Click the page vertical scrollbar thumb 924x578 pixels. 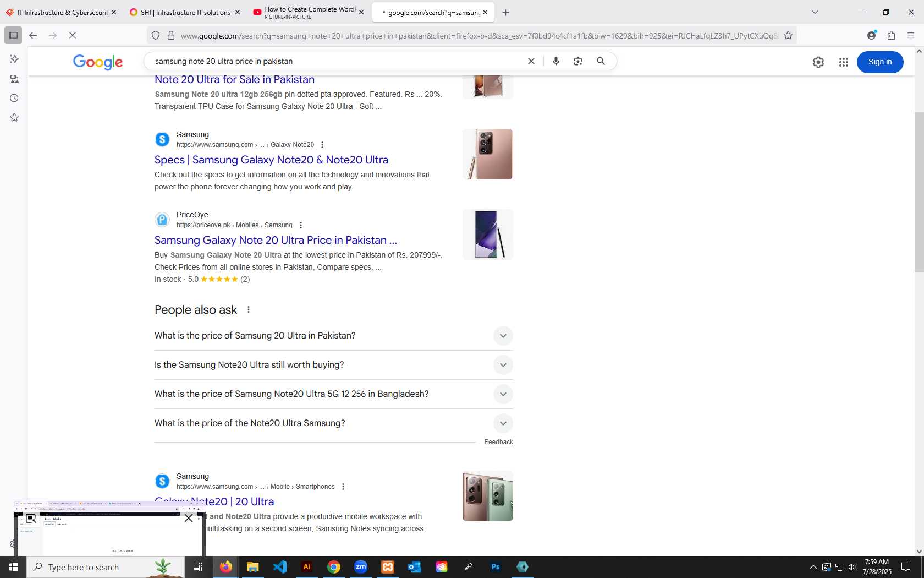[x=919, y=192]
